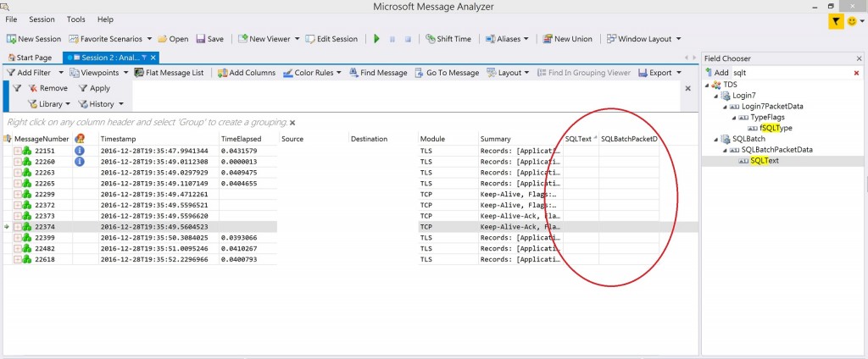Select Login7PacketData tree item
Screen dimensions: 868x359
(x=771, y=106)
